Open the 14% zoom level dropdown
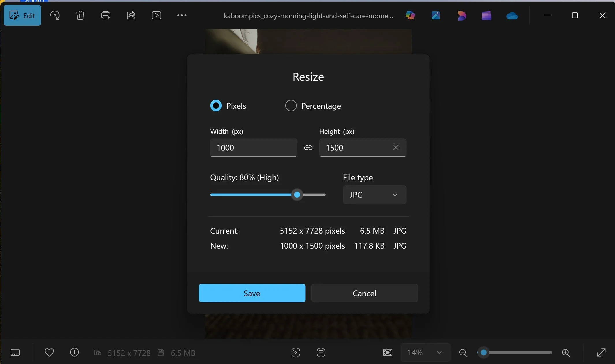615x364 pixels. pos(425,352)
